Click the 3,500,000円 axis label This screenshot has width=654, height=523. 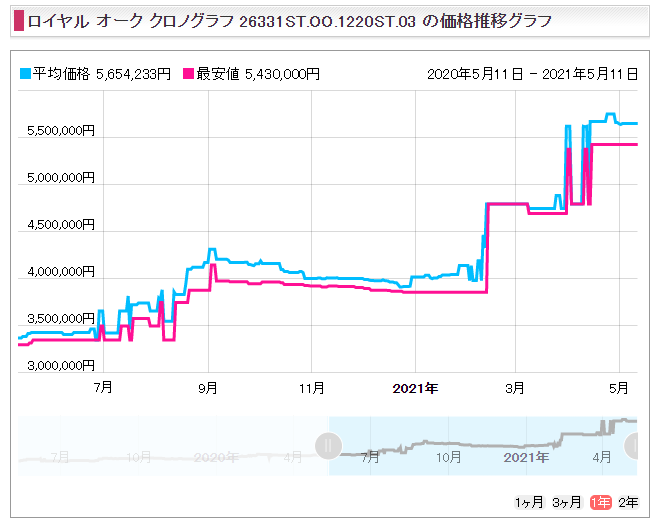[61, 319]
